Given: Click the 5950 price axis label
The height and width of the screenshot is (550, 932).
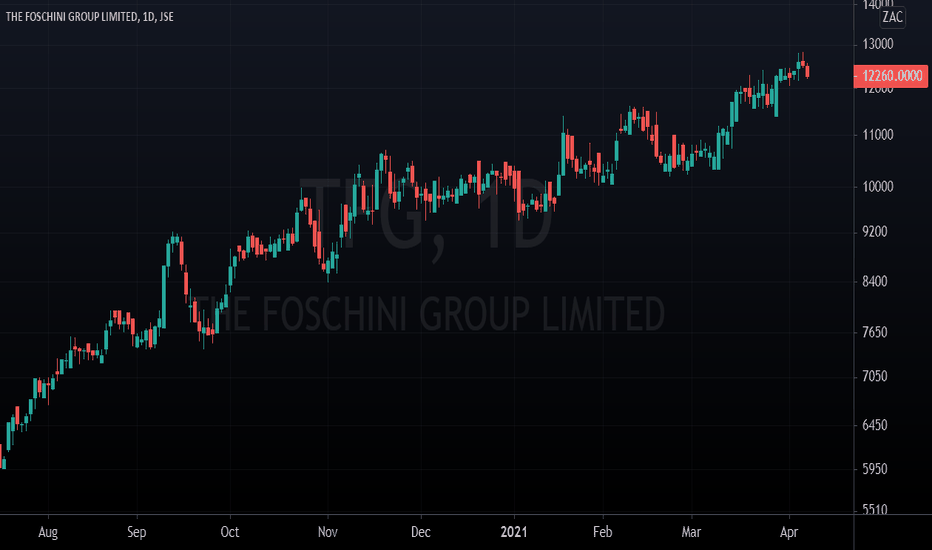Looking at the screenshot, I should (875, 469).
